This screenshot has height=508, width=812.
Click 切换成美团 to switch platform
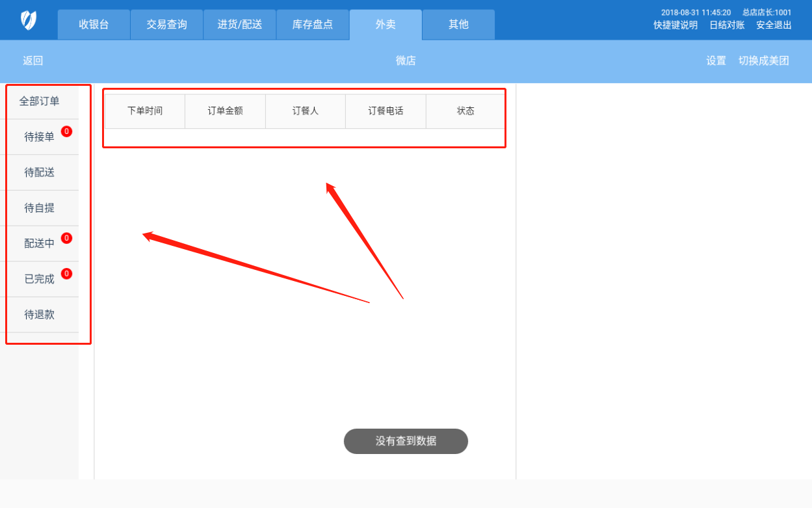point(763,60)
